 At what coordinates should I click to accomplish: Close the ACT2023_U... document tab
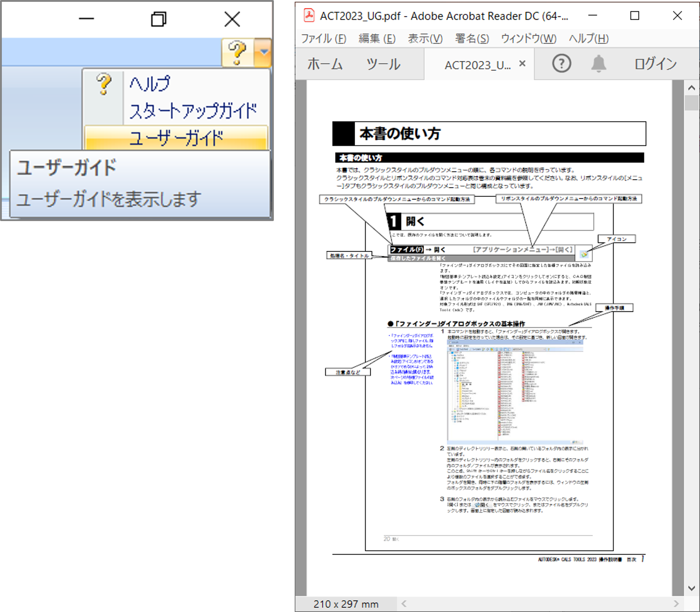(x=522, y=64)
